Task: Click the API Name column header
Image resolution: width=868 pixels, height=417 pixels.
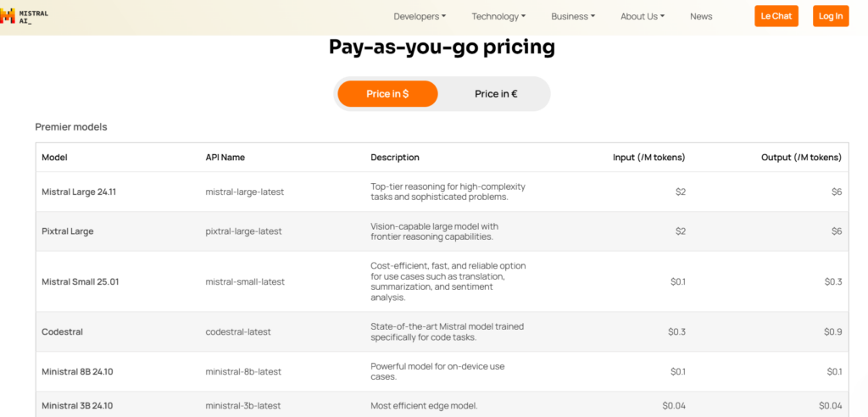Action: click(x=225, y=158)
